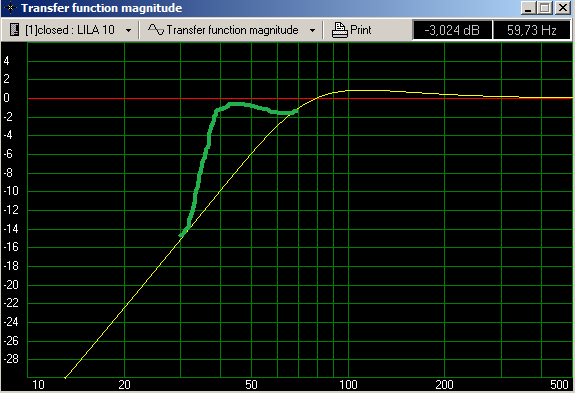The height and width of the screenshot is (393, 575).
Task: Click the sine wave graph icon
Action: point(156,30)
